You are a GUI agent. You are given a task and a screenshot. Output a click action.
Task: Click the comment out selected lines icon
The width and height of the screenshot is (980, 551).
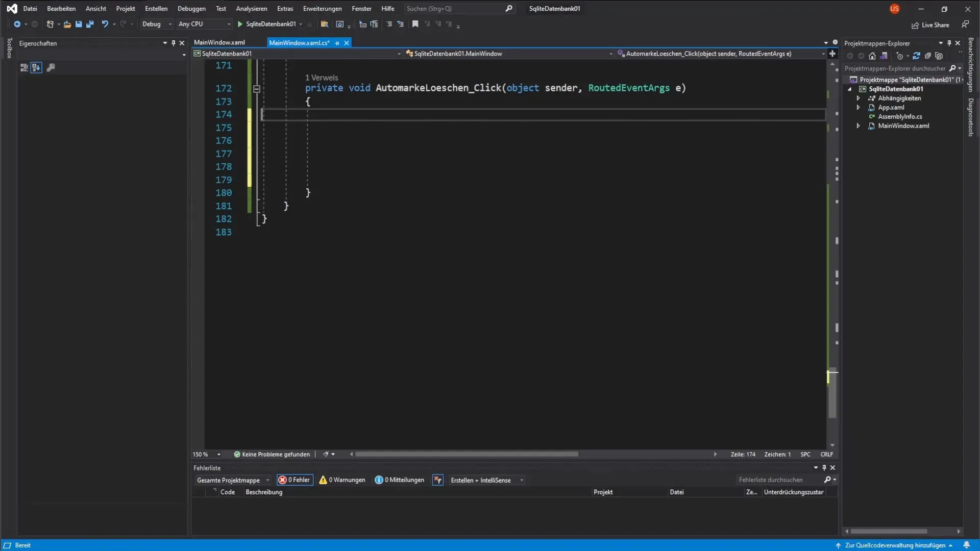(x=389, y=24)
